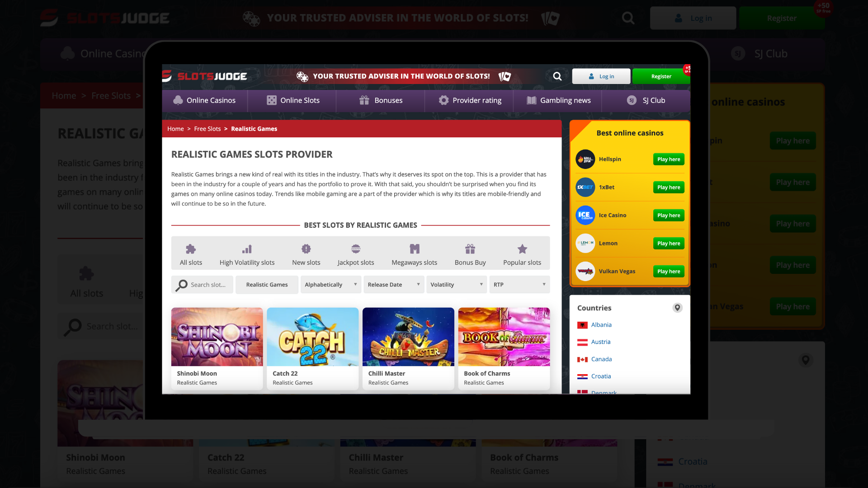Click the SlotsJudge logo in the foreground header
This screenshot has width=868, height=488.
(x=205, y=76)
